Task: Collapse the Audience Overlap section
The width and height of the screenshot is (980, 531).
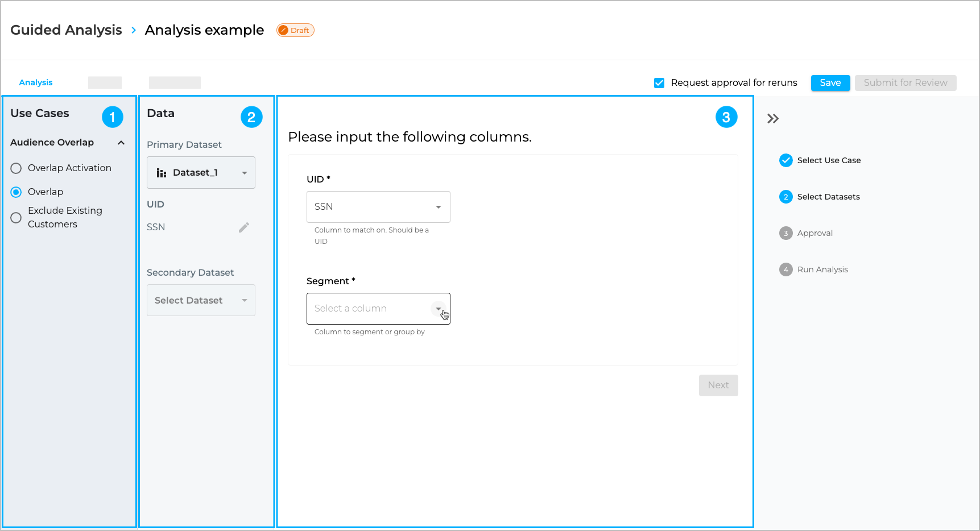Action: tap(121, 143)
